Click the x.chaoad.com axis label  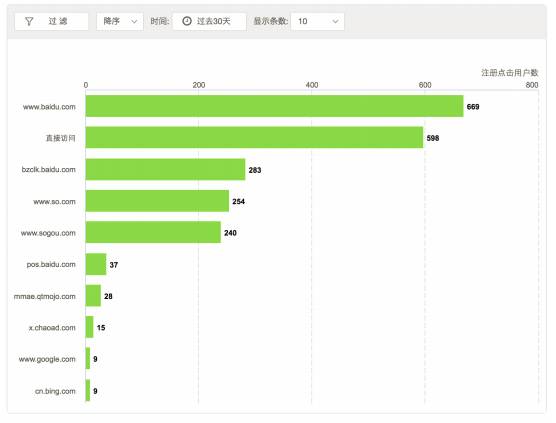(x=52, y=328)
